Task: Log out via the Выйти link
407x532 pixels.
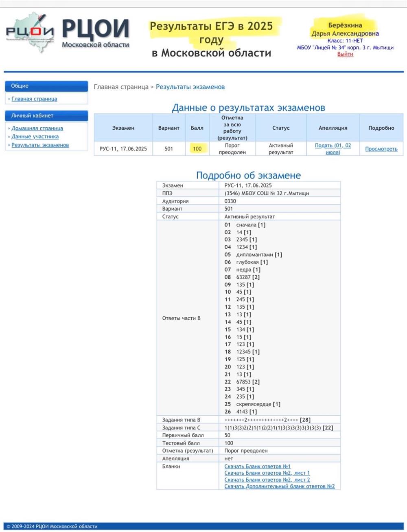Action: coord(345,54)
